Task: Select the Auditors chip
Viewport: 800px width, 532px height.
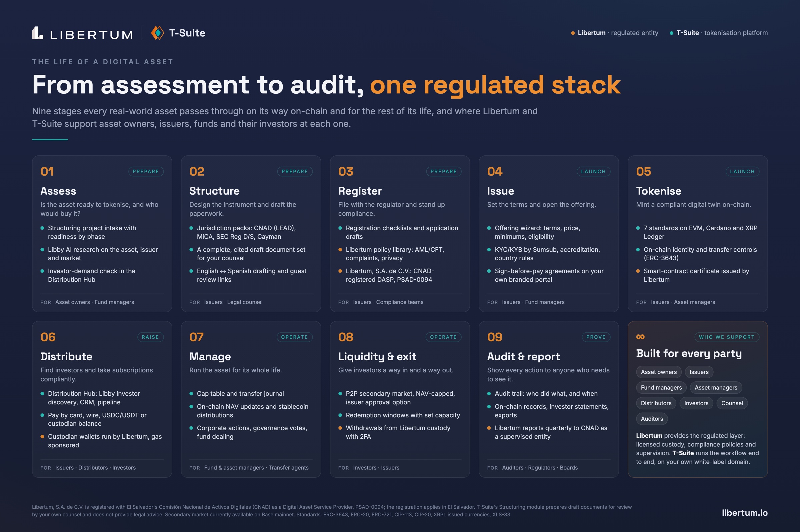Action: coord(652,419)
